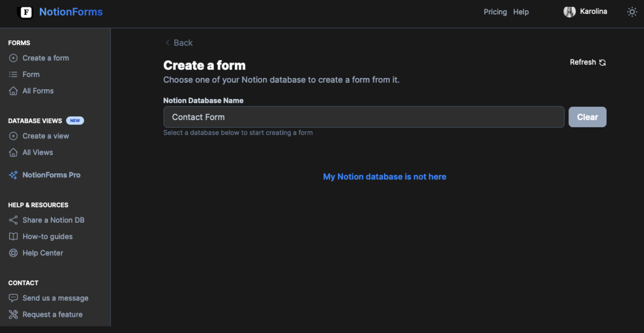
Task: Open the Pricing page
Action: [495, 12]
